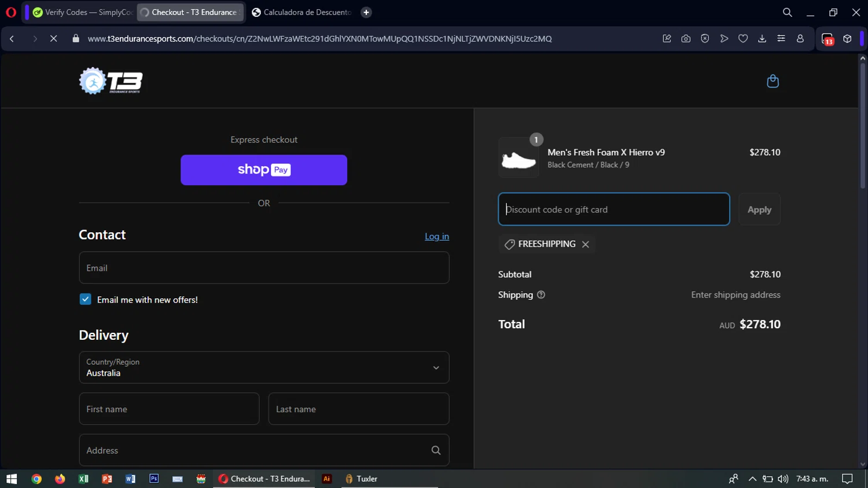
Task: Click the address search magnifier icon
Action: (436, 450)
